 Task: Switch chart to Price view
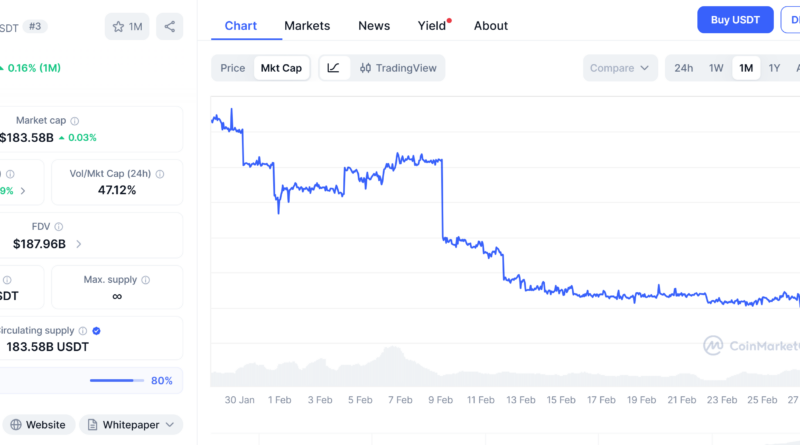pos(233,68)
